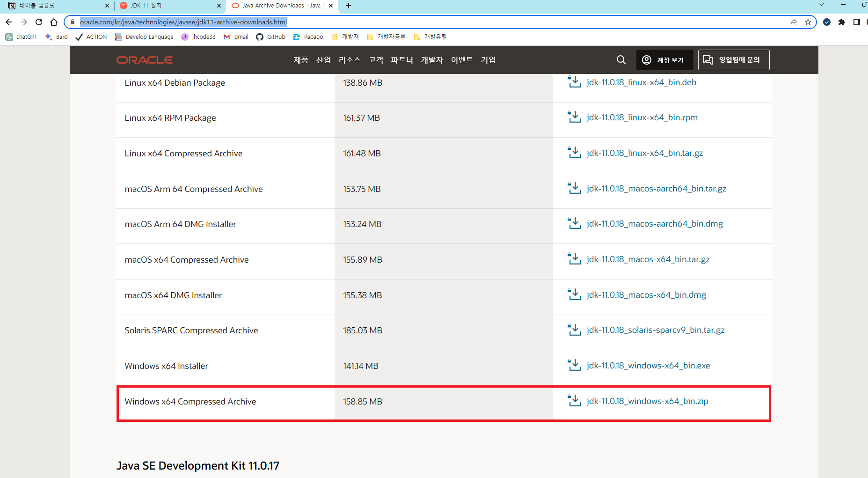Open the Develop Language bookmark
The height and width of the screenshot is (478, 868).
(144, 37)
